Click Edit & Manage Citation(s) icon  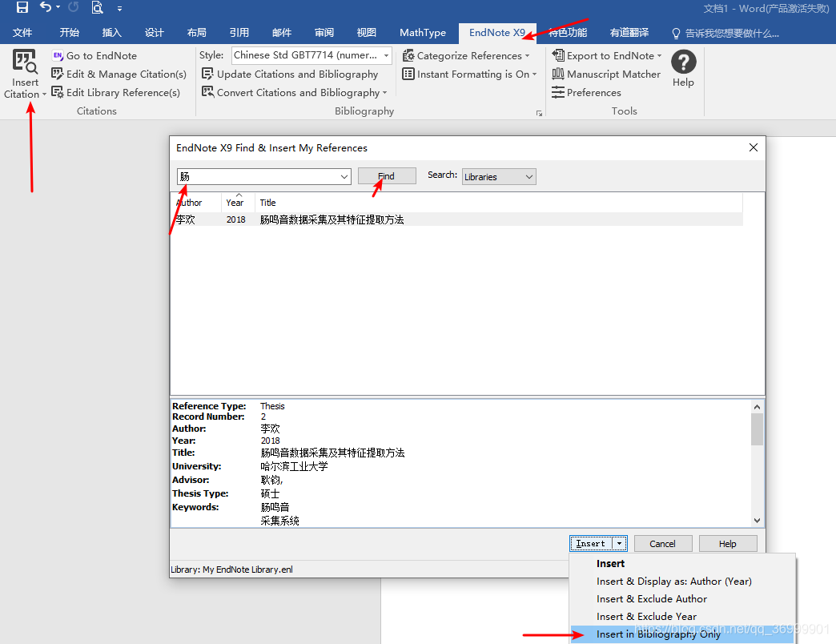(58, 74)
